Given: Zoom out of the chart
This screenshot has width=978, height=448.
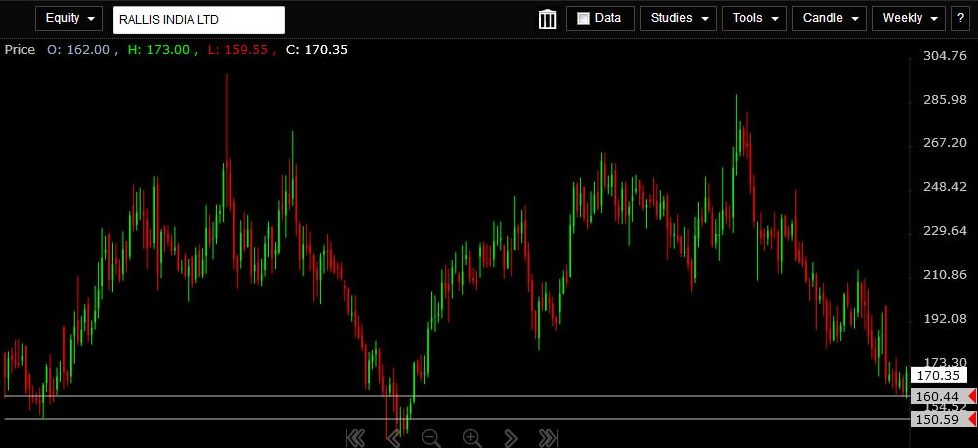Looking at the screenshot, I should point(431,437).
